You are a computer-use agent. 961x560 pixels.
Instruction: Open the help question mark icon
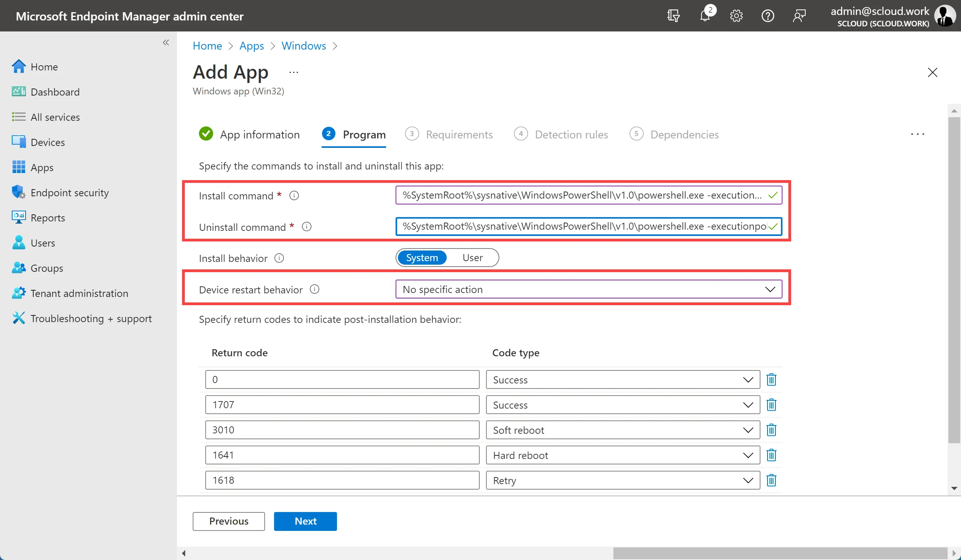[768, 16]
